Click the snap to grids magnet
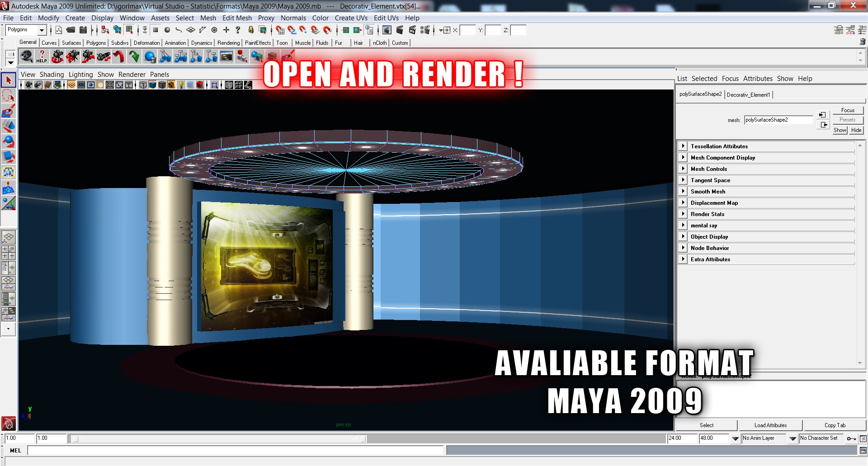This screenshot has height=466, width=868. point(280,30)
